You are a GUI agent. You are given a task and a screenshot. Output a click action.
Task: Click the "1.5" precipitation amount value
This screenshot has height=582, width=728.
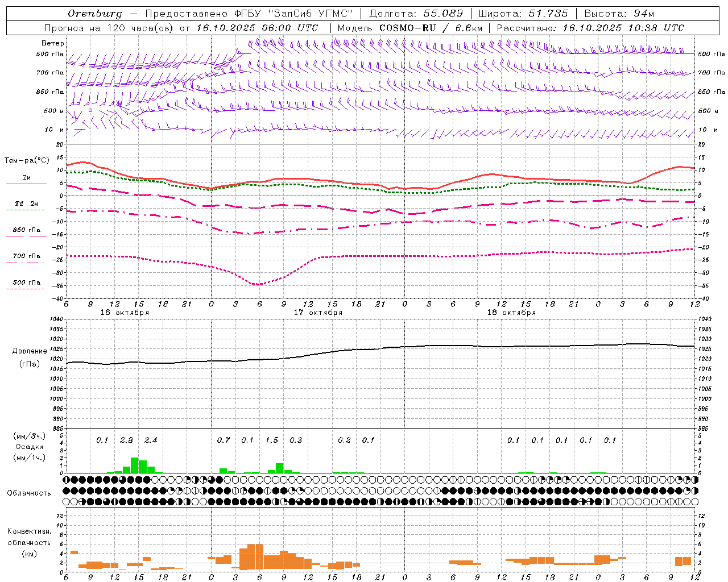pyautogui.click(x=272, y=440)
